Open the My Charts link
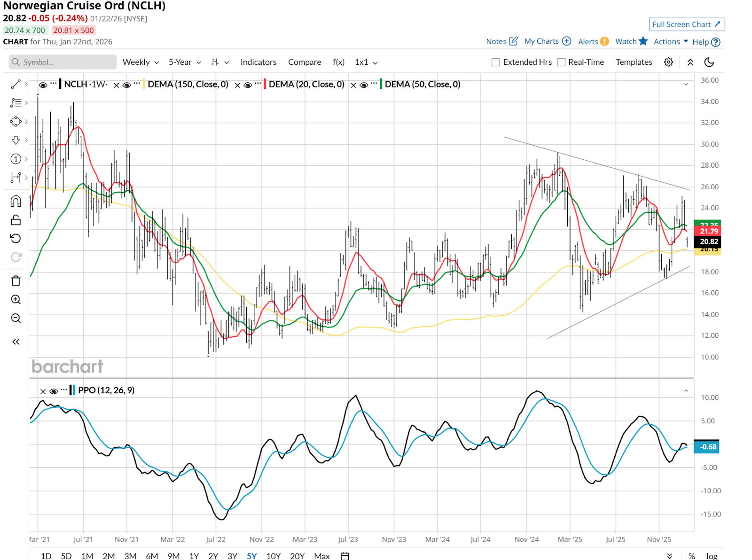This screenshot has width=752, height=560. [547, 41]
